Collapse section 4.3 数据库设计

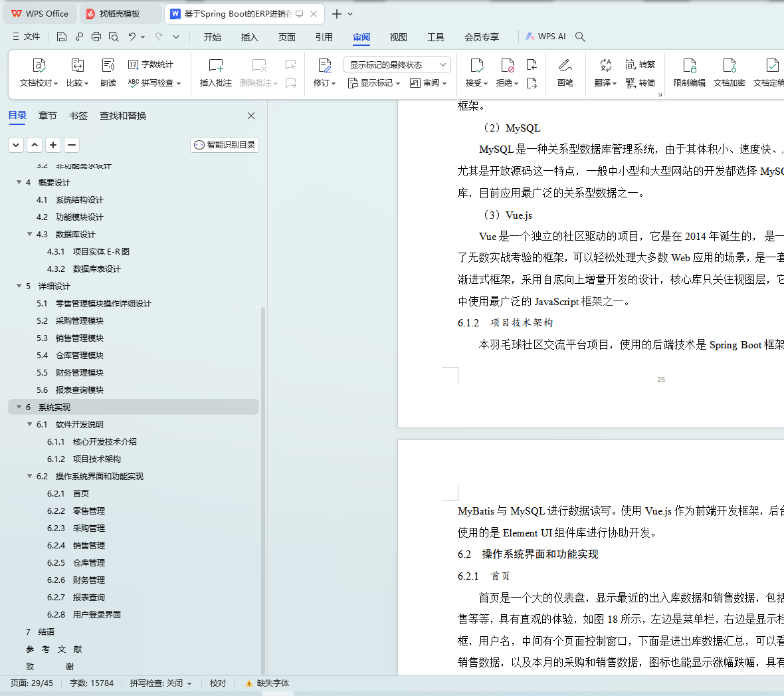point(29,234)
